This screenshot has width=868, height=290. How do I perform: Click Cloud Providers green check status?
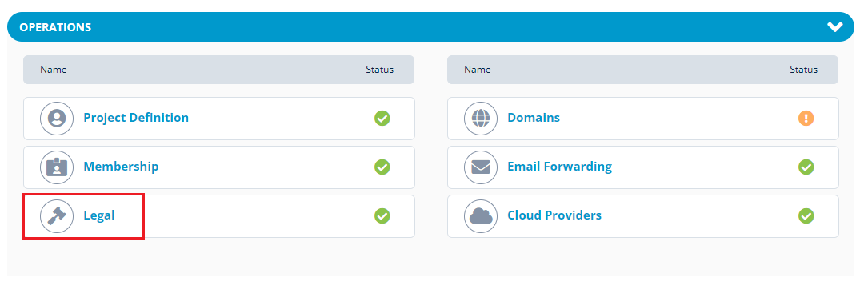click(806, 215)
